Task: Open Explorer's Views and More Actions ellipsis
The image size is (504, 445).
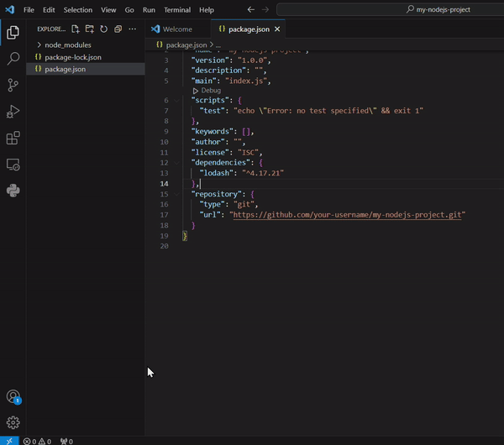Action: [x=134, y=29]
